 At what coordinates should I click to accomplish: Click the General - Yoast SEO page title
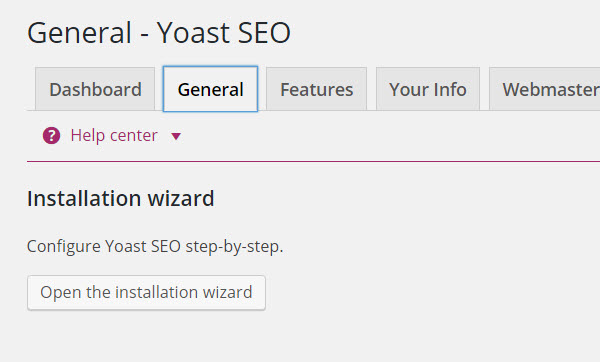pos(159,33)
